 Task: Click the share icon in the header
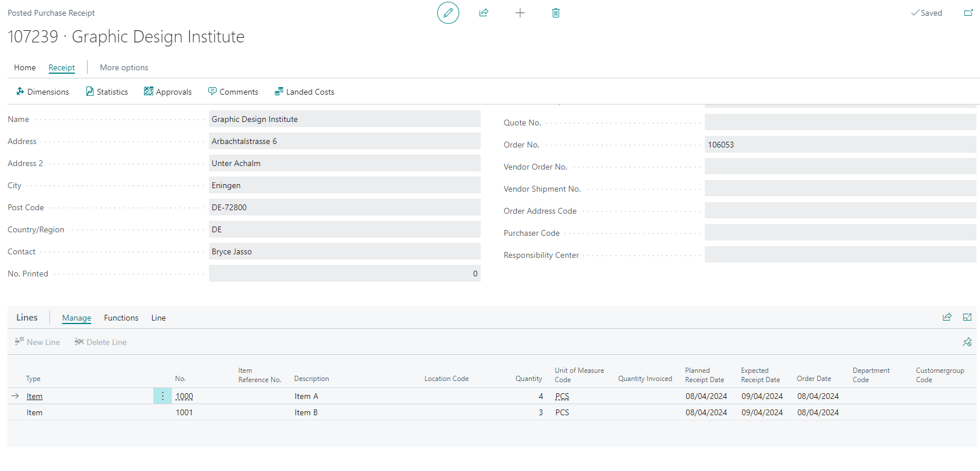(484, 13)
